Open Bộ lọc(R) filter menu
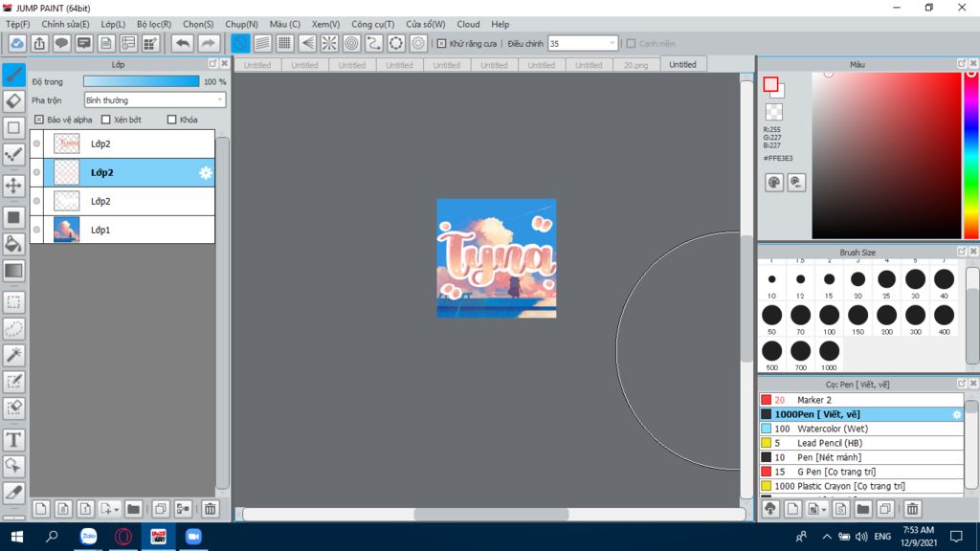The width and height of the screenshot is (980, 551). point(154,24)
